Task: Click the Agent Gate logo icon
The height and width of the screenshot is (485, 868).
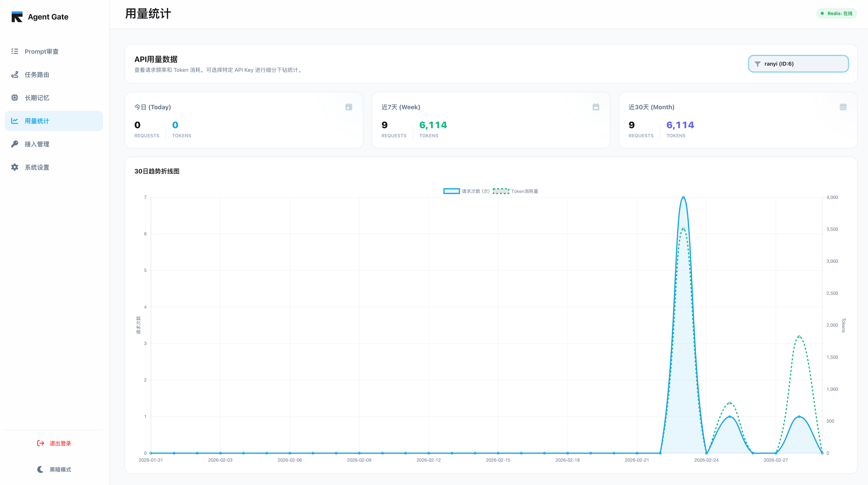Action: click(17, 17)
